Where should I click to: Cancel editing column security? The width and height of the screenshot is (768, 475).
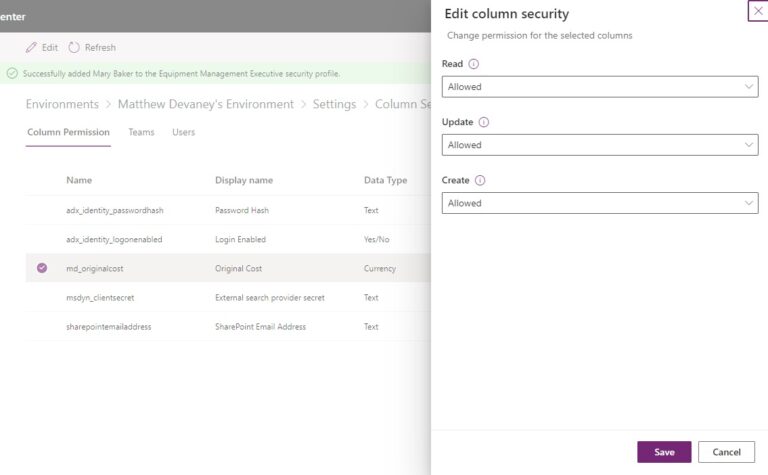point(726,452)
